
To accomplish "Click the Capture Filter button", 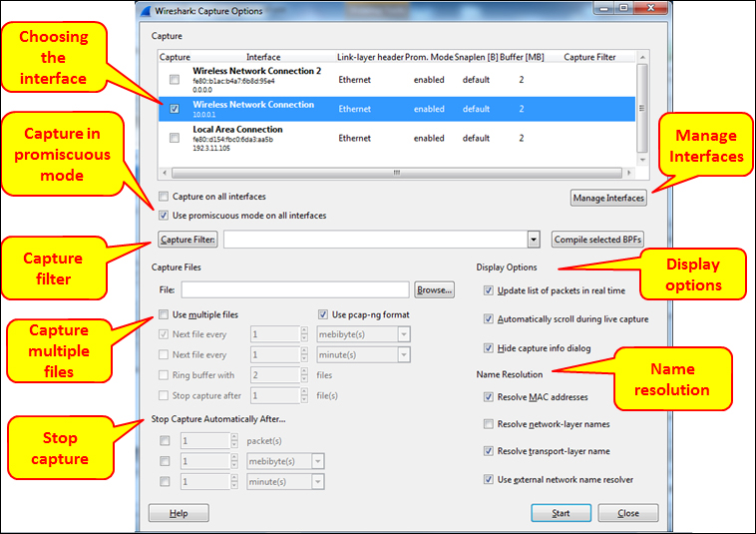I will pyautogui.click(x=188, y=240).
